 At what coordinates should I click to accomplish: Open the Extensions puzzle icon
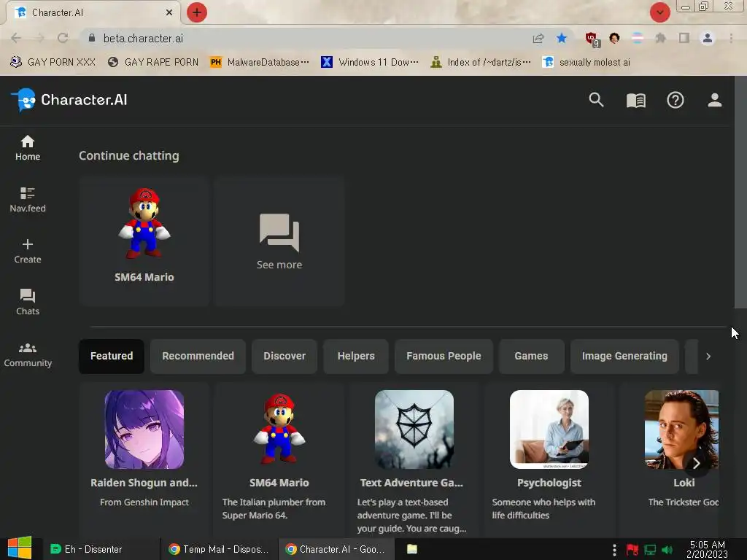(660, 38)
